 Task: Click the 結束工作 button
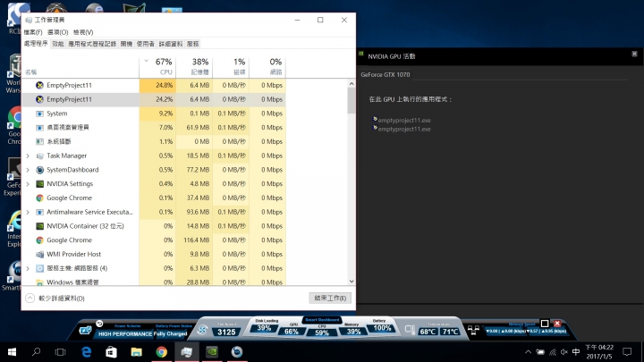click(x=330, y=298)
